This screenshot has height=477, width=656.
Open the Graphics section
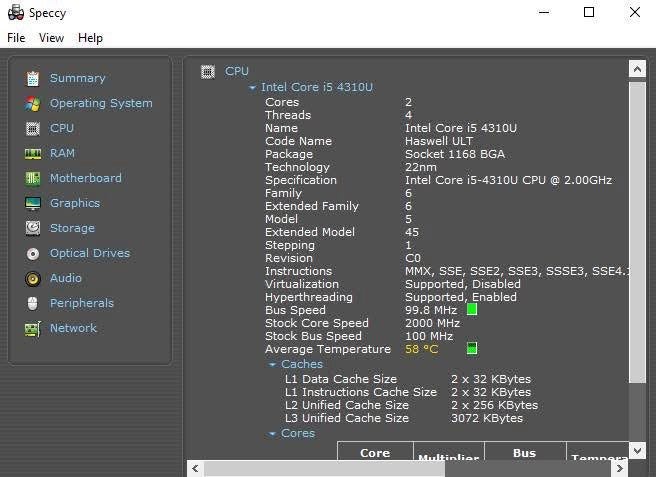75,203
